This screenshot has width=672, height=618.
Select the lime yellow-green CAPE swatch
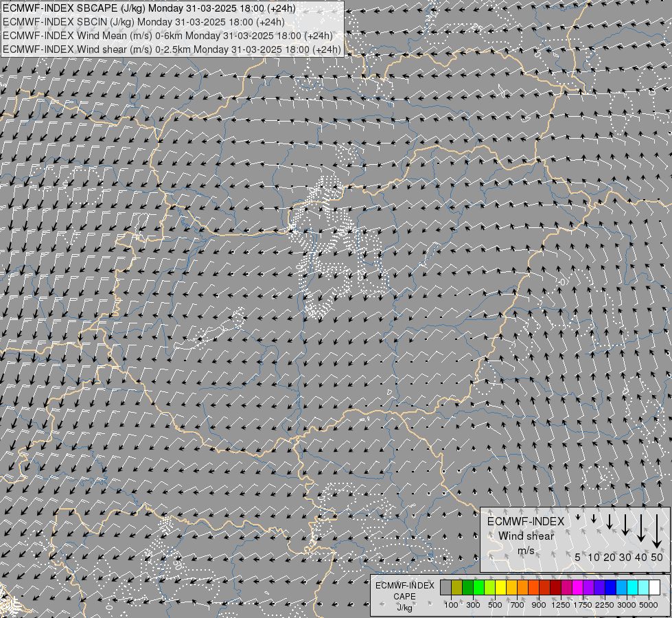point(490,587)
